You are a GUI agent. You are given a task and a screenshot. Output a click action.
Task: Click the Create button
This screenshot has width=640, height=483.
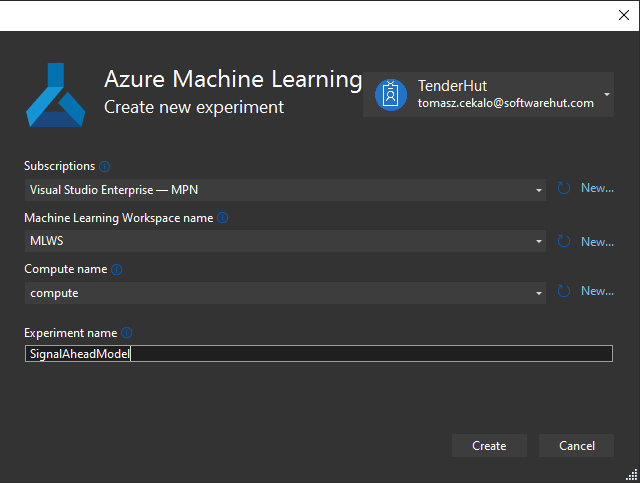pos(489,445)
